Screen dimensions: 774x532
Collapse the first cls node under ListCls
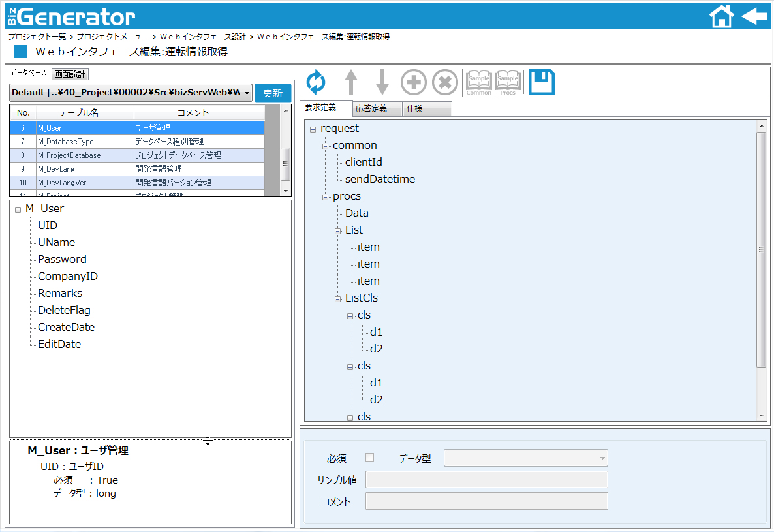pos(350,317)
